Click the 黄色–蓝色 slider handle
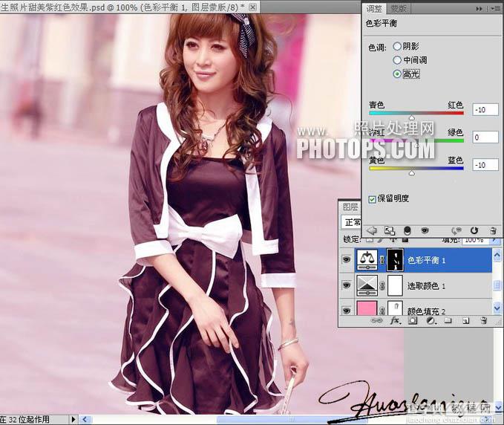504x425 pixels. pos(412,173)
